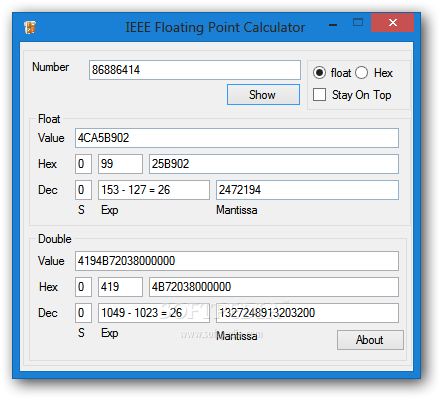Select the Hex radio button
The height and width of the screenshot is (399, 441).
pos(362,73)
